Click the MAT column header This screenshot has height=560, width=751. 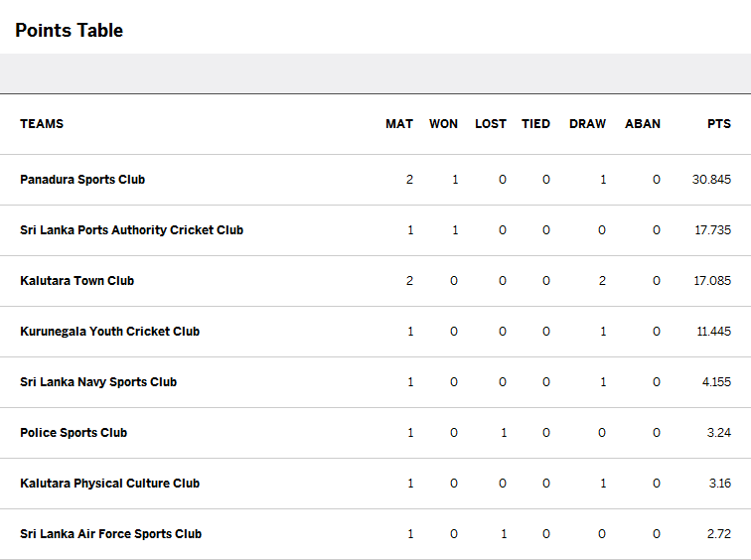point(399,124)
